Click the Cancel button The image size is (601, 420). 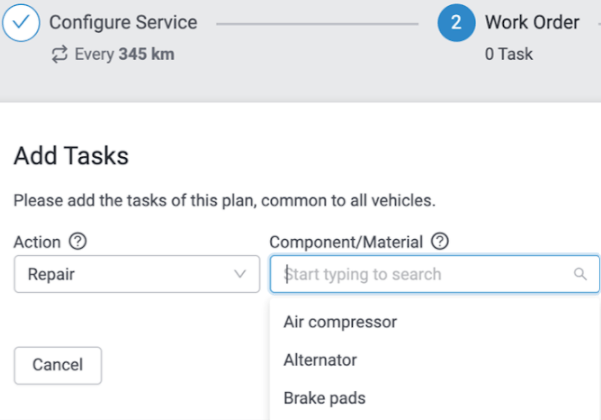[58, 366]
